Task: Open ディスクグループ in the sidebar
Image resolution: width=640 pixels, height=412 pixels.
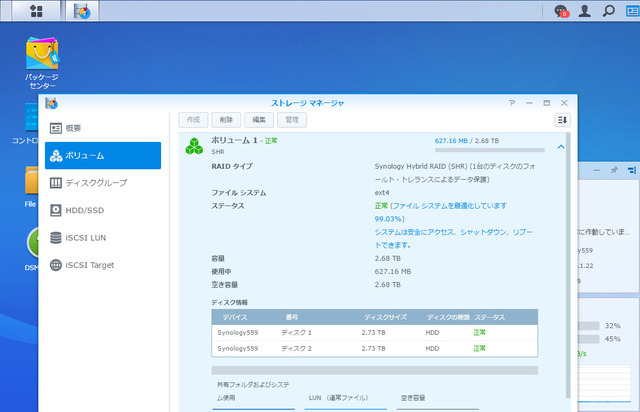Action: click(103, 183)
